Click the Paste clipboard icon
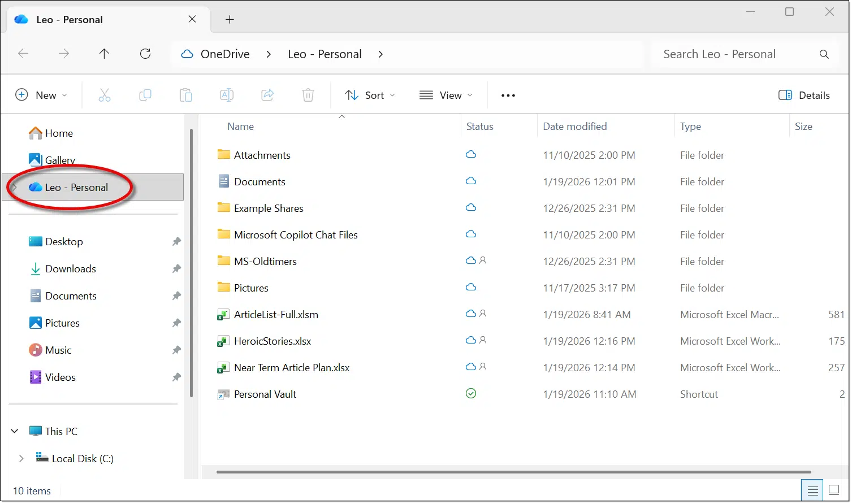 tap(186, 95)
